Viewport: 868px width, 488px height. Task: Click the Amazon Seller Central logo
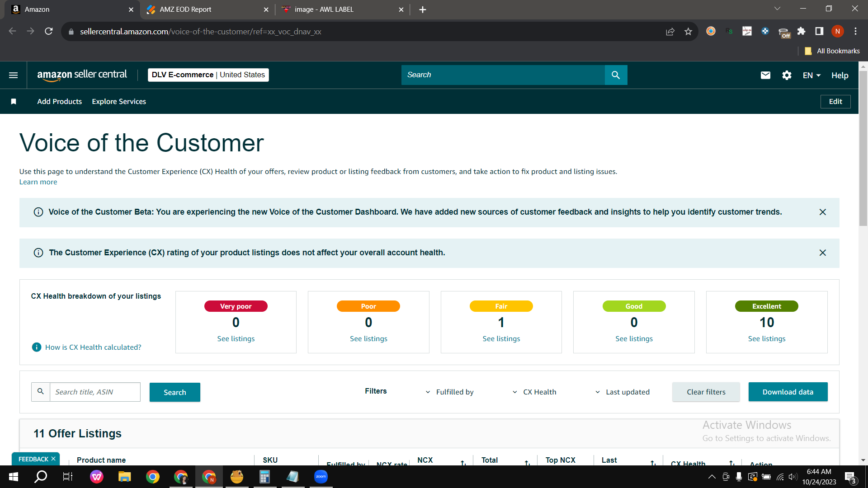[82, 75]
